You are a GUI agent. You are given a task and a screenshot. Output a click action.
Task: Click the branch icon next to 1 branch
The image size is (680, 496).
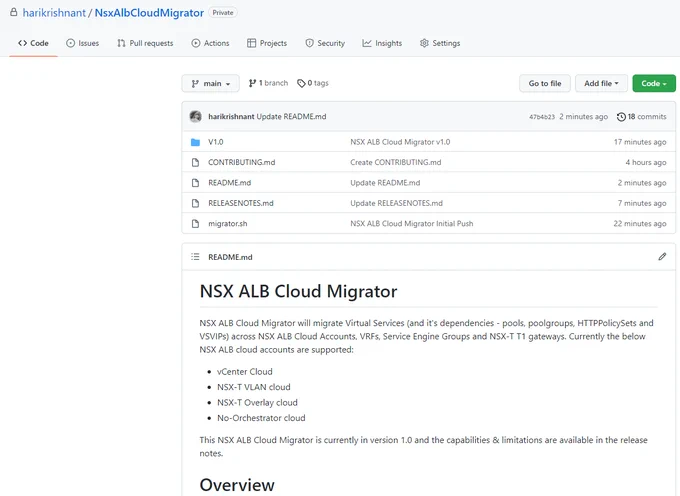[x=252, y=83]
